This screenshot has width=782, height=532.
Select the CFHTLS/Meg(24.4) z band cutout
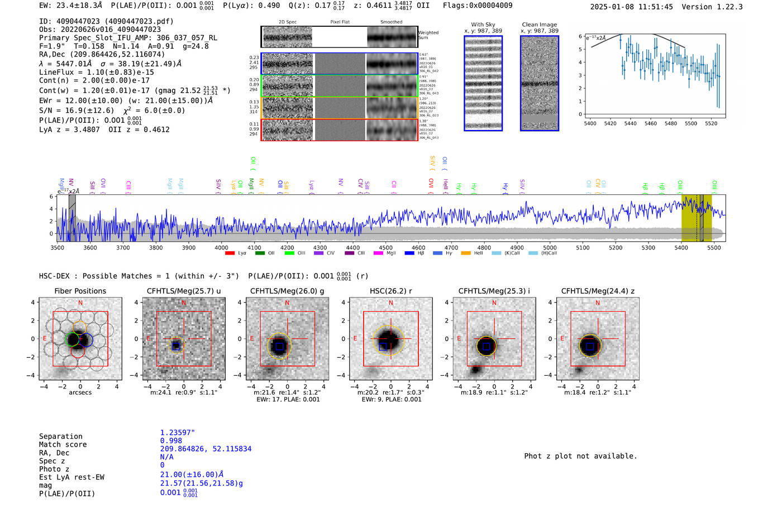click(x=598, y=339)
